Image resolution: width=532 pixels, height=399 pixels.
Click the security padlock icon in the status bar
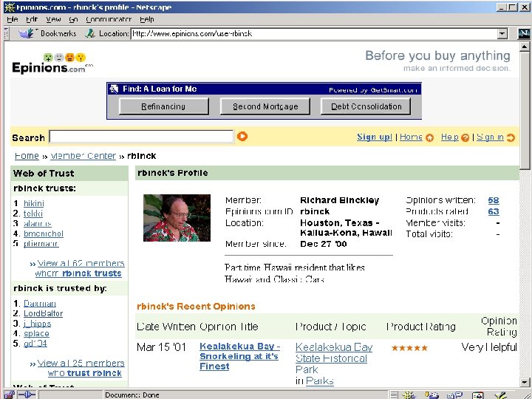(9, 395)
